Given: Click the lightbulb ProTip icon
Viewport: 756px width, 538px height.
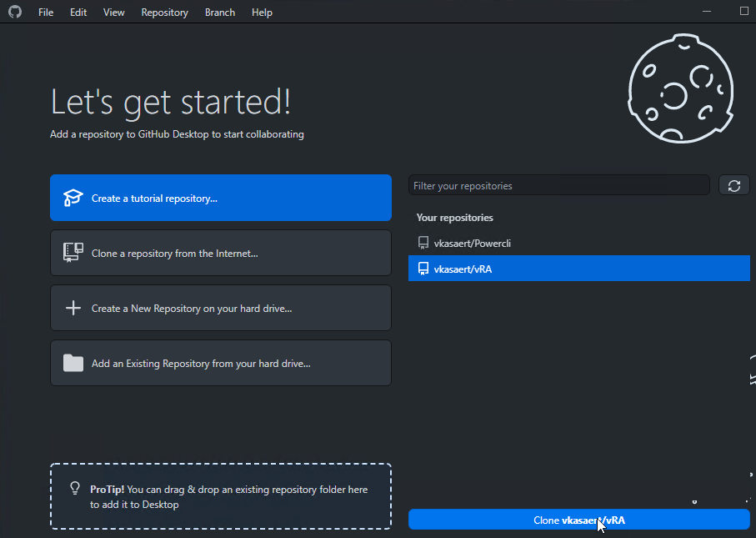Looking at the screenshot, I should point(75,488).
